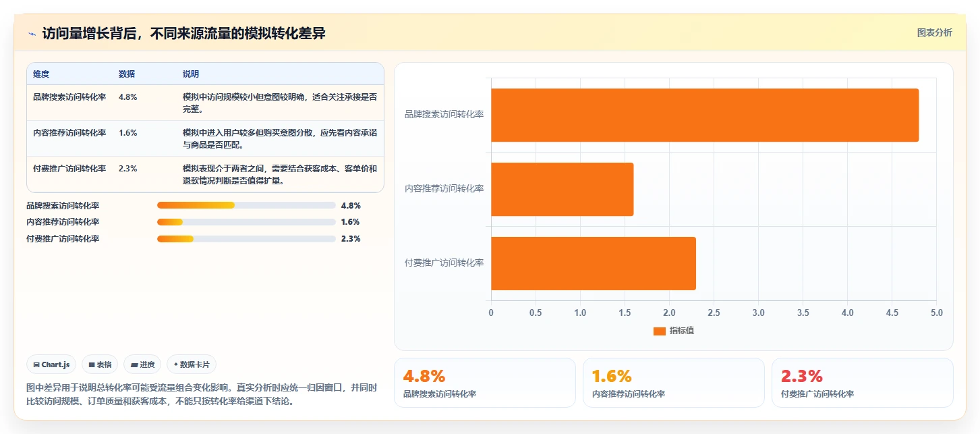
Task: Click the description starting 模拟表现介于两者之间
Action: coord(280,174)
